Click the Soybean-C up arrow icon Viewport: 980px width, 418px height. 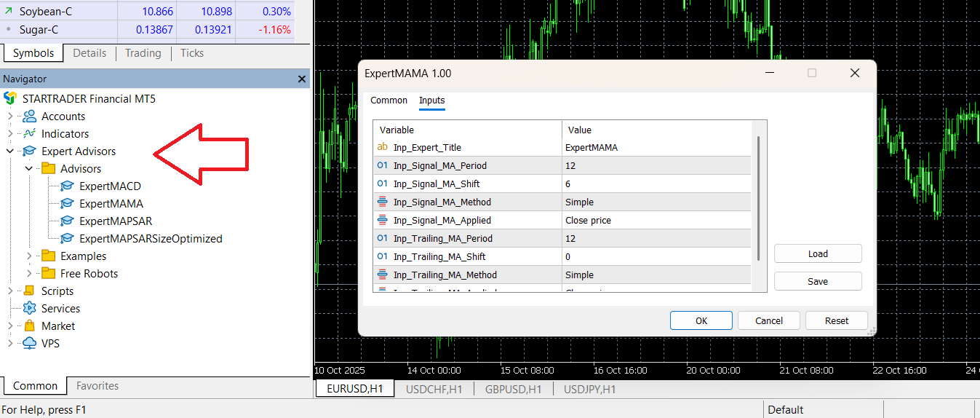tap(9, 11)
